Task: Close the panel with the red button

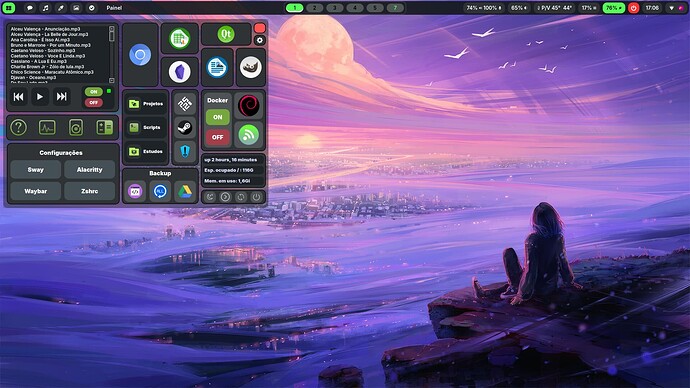Action: tap(260, 29)
